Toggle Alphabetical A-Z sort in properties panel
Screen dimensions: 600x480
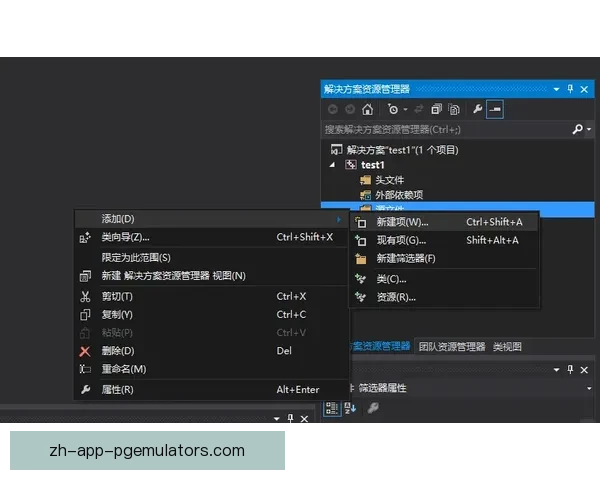click(350, 408)
